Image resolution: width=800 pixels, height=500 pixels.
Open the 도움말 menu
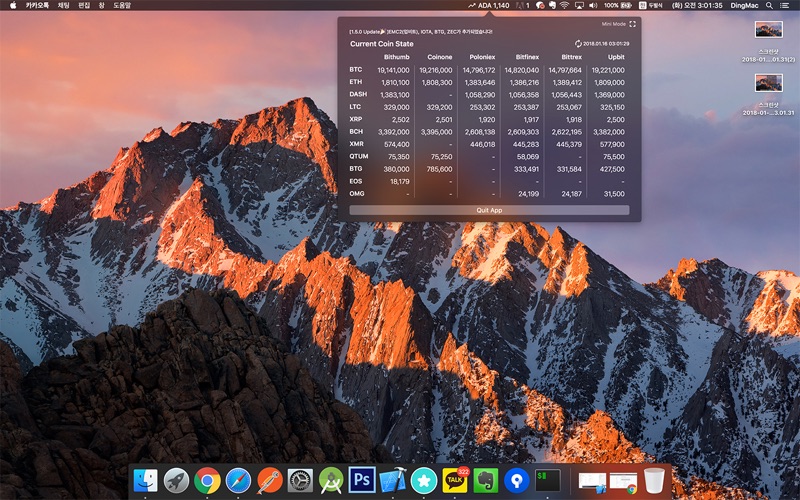click(x=122, y=6)
